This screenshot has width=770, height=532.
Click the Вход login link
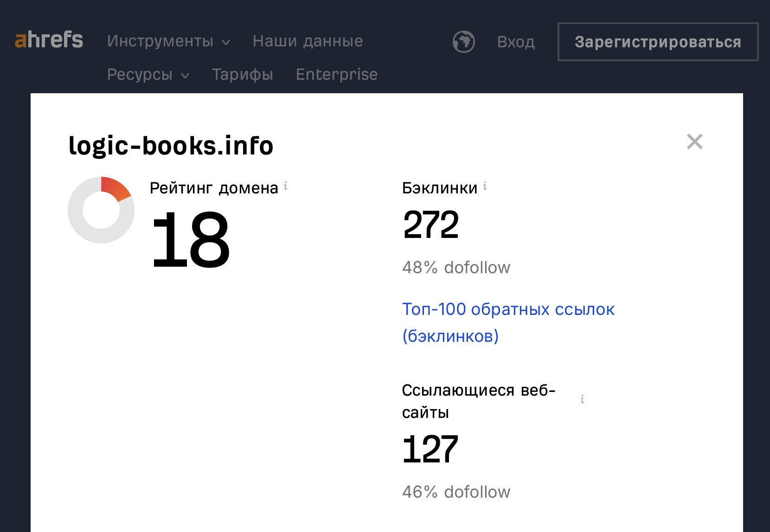(516, 42)
